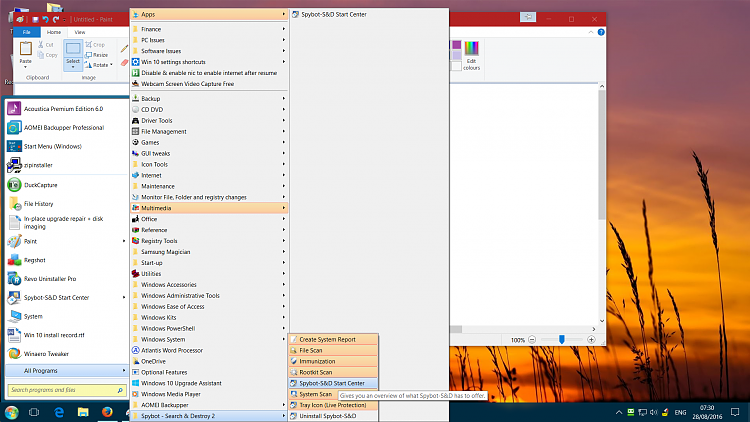Open Paint File tab

(27, 32)
